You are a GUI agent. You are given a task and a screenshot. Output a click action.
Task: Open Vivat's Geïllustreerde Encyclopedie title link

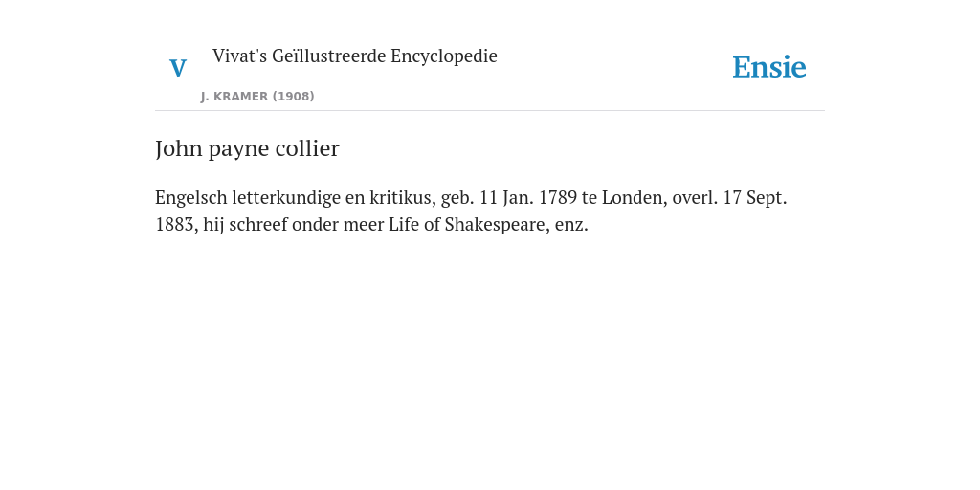pos(354,56)
